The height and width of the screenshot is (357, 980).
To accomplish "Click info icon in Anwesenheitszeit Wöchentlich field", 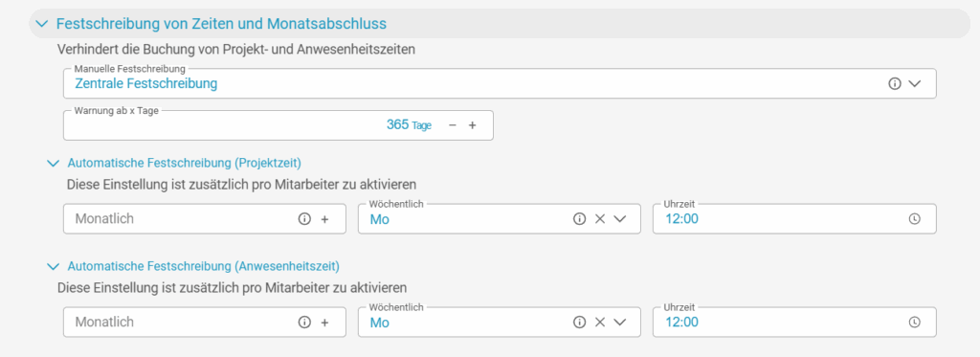I will (x=579, y=322).
